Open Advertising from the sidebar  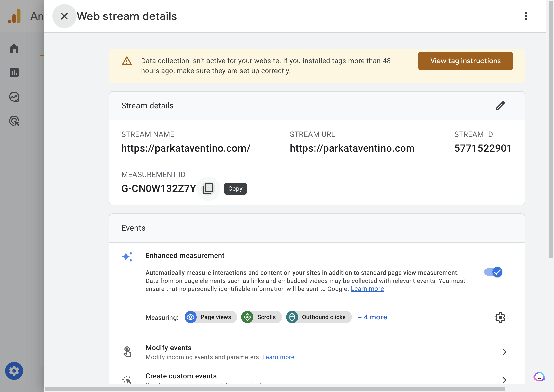pyautogui.click(x=14, y=121)
